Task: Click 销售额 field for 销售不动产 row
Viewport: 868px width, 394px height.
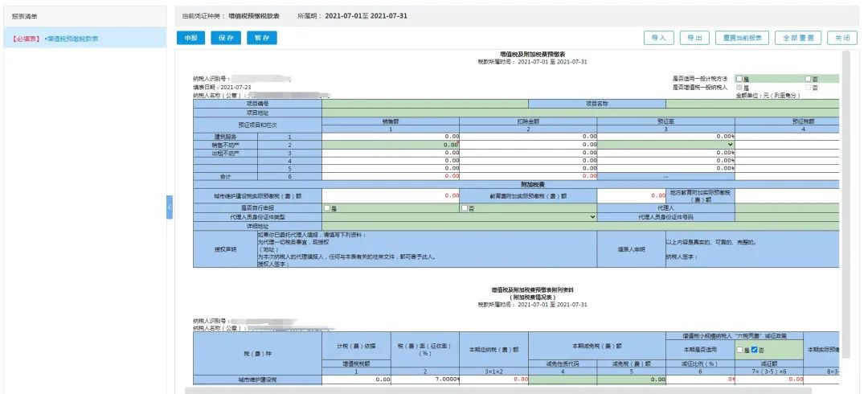Action: [391, 144]
